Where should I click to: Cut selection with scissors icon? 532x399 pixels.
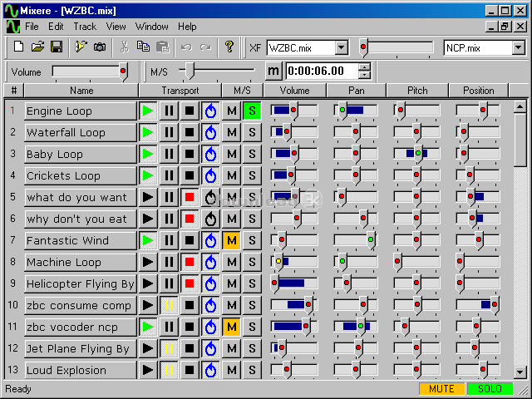tap(125, 47)
